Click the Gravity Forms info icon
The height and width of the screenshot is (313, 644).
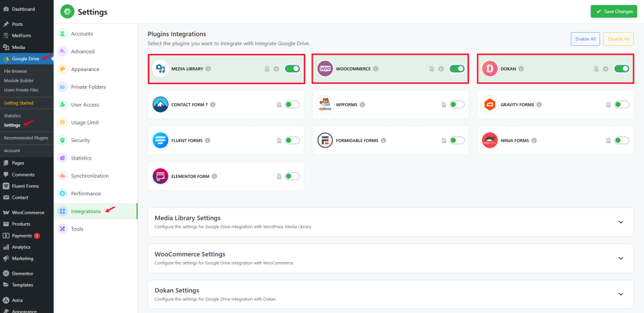(539, 104)
